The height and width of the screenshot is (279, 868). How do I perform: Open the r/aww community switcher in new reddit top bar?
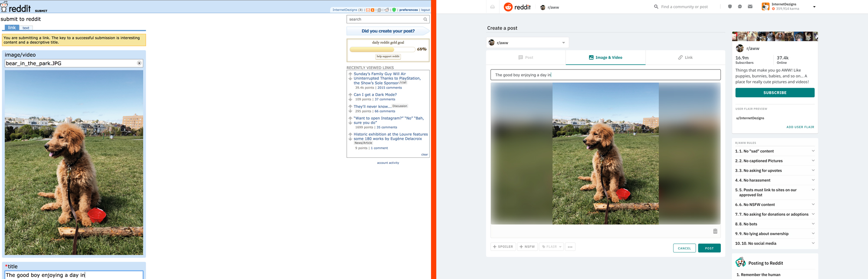tap(549, 7)
